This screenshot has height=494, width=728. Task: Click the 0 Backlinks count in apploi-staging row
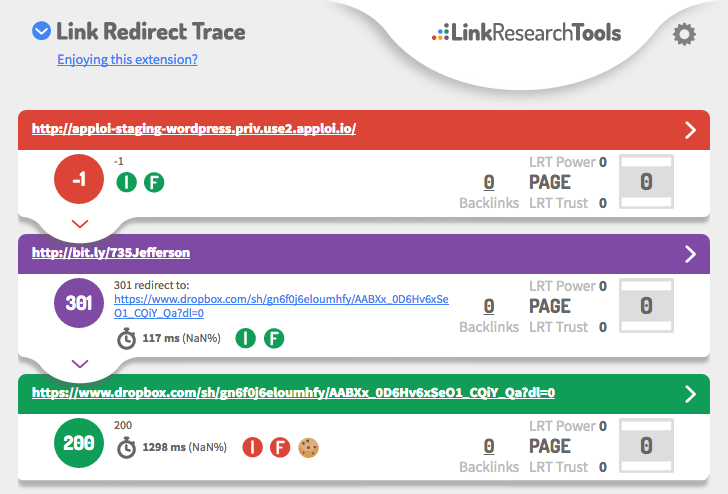point(489,182)
